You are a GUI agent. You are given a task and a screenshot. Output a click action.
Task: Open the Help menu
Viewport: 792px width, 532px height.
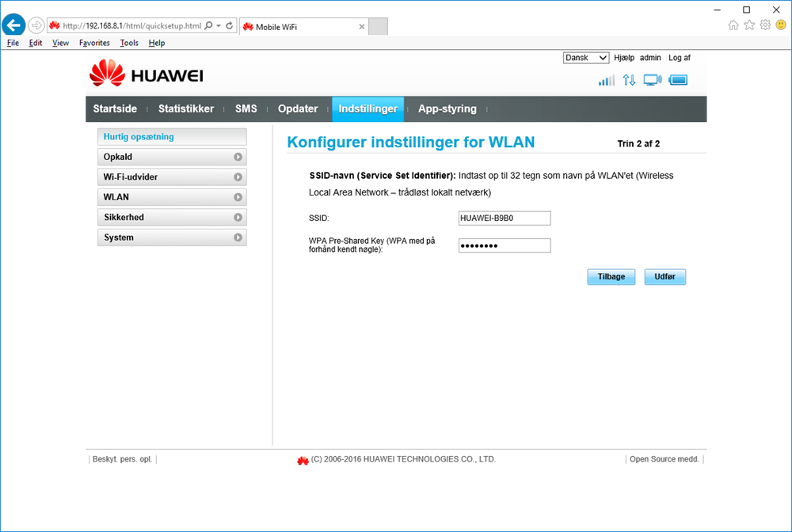(x=157, y=43)
